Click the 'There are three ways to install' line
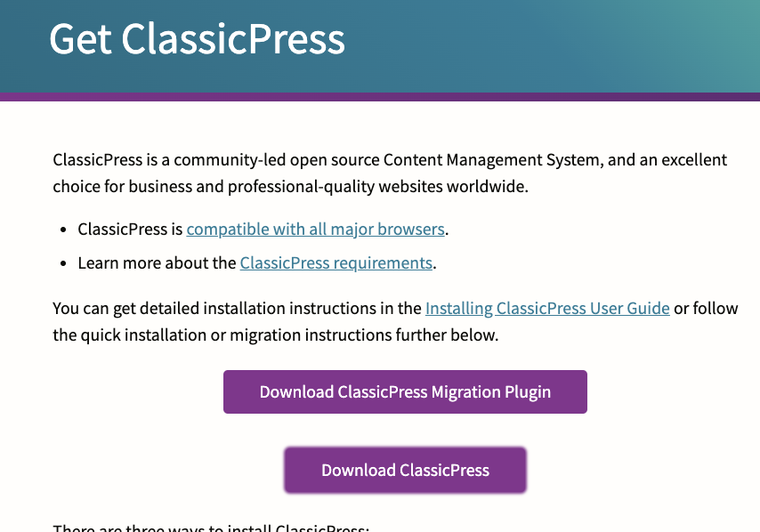This screenshot has height=532, width=760. pyautogui.click(x=211, y=528)
